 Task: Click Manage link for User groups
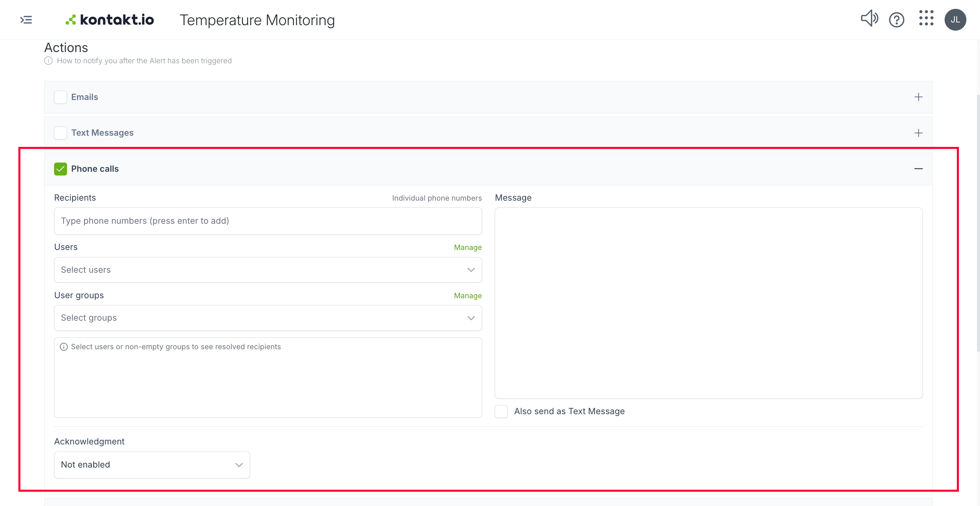(468, 296)
